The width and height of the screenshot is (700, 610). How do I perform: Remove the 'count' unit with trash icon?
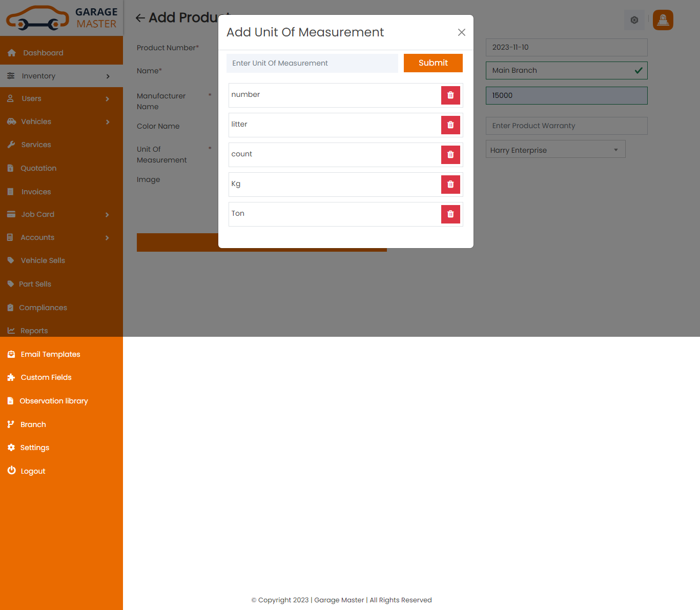coord(450,155)
